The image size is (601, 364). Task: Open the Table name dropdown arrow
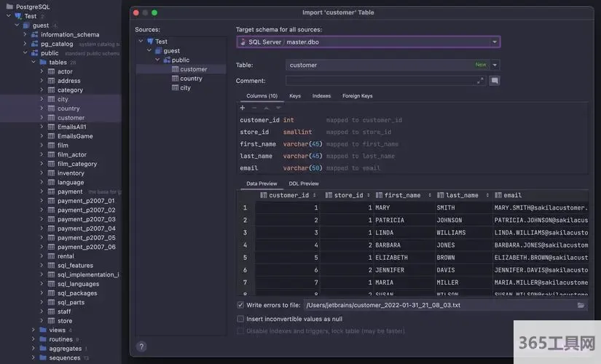(495, 65)
